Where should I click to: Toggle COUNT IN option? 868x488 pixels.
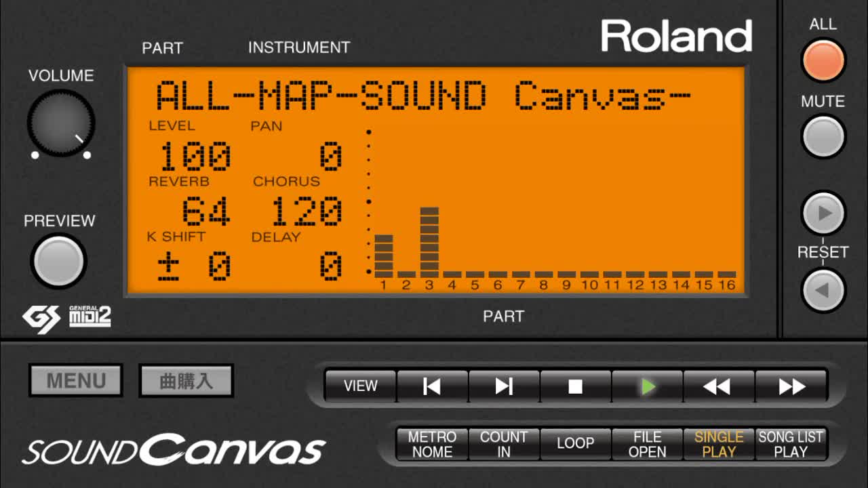click(x=504, y=445)
